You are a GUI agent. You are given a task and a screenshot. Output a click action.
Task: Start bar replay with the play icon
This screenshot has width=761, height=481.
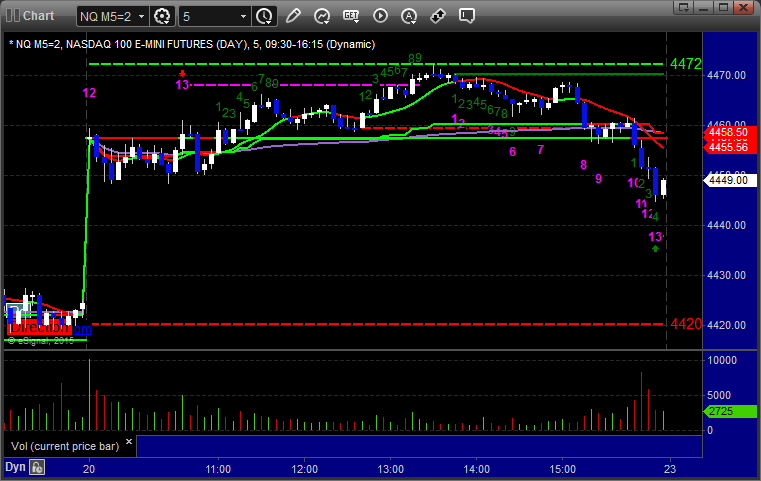tap(380, 16)
